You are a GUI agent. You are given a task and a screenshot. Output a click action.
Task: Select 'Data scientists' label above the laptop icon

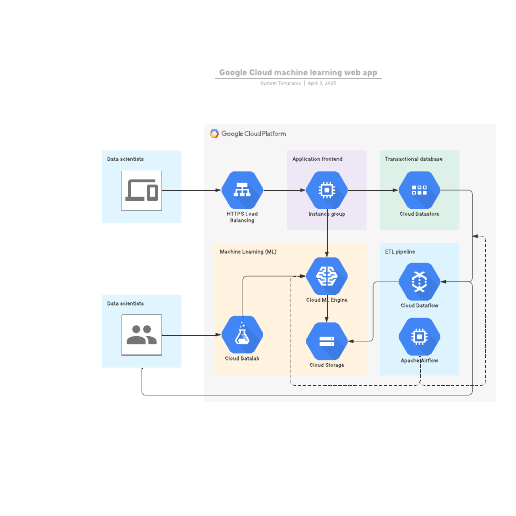pyautogui.click(x=125, y=159)
